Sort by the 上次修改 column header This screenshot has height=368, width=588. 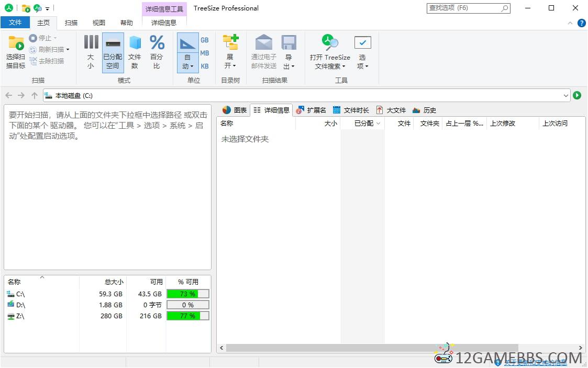click(x=513, y=124)
